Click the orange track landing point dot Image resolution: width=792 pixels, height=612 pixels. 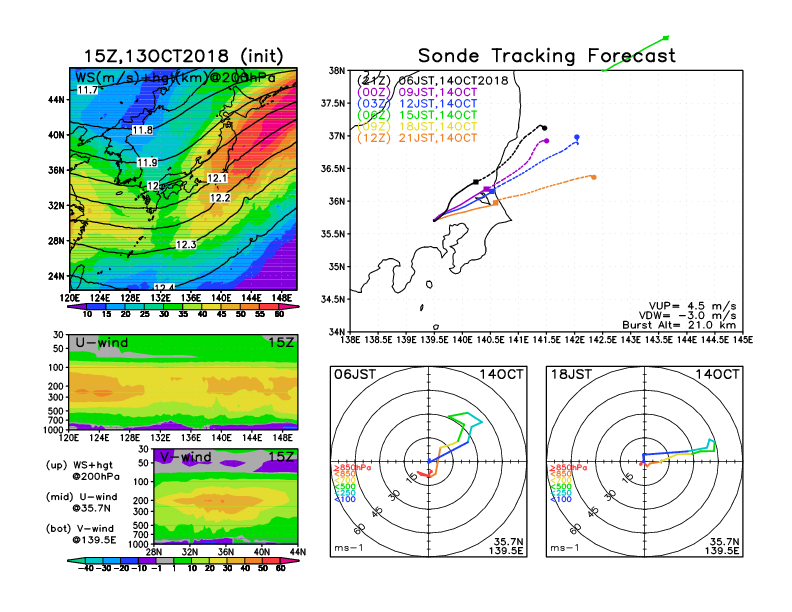click(594, 177)
